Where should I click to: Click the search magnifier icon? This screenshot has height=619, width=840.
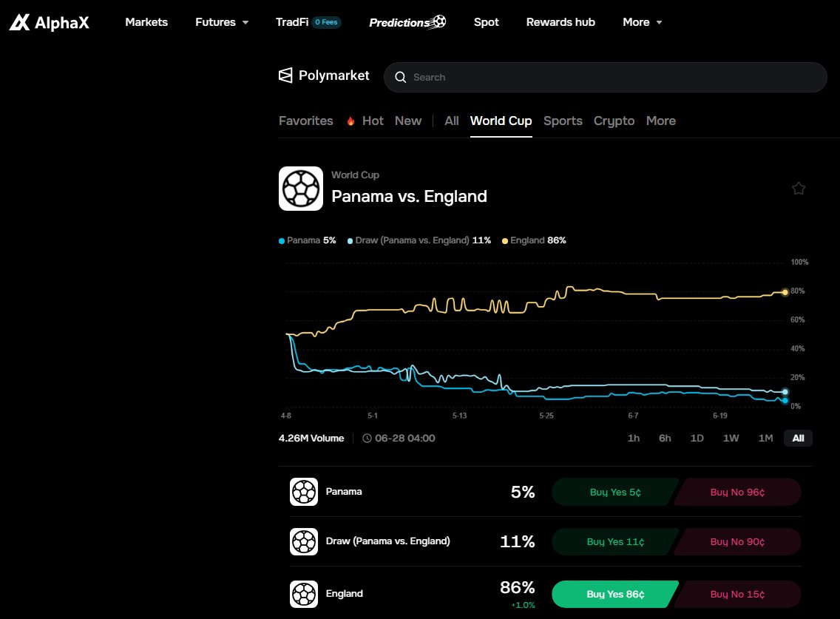[400, 77]
